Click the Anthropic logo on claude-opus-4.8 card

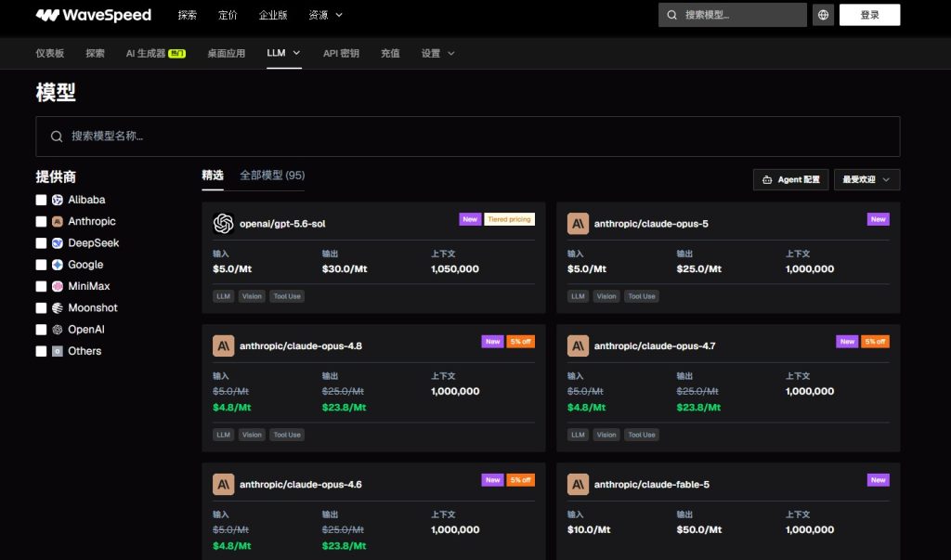click(223, 345)
